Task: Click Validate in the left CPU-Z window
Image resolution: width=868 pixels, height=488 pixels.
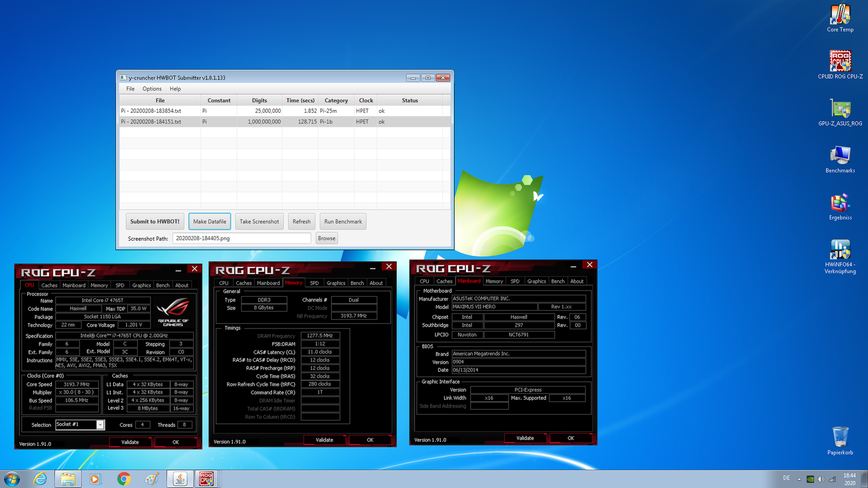Action: tap(130, 442)
